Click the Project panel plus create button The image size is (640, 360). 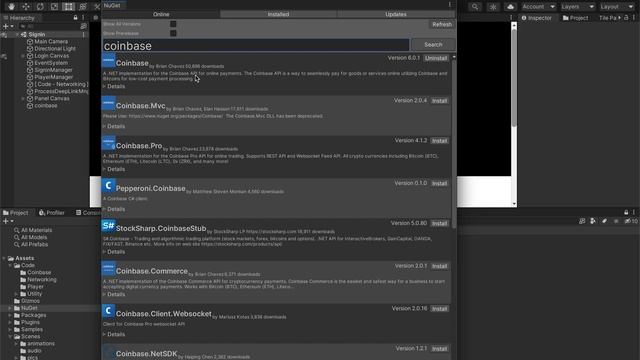6,221
